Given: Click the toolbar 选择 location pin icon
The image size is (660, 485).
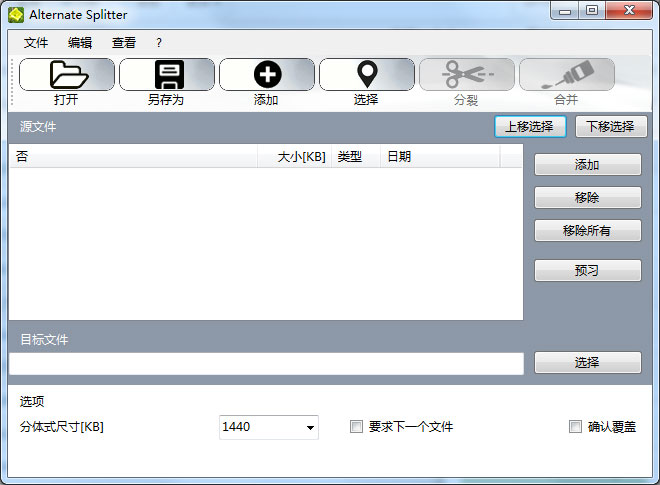Looking at the screenshot, I should pos(367,75).
